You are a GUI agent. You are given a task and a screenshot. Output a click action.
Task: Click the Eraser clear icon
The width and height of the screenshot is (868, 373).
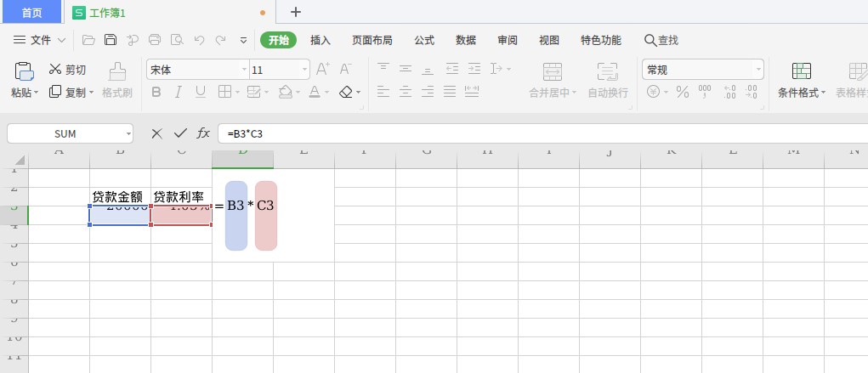[346, 92]
